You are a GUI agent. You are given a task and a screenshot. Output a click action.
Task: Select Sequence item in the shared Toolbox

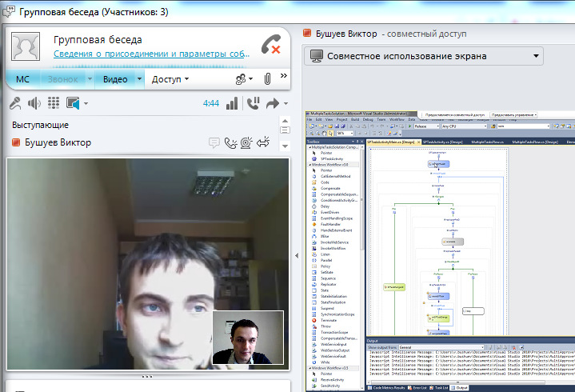tap(328, 278)
